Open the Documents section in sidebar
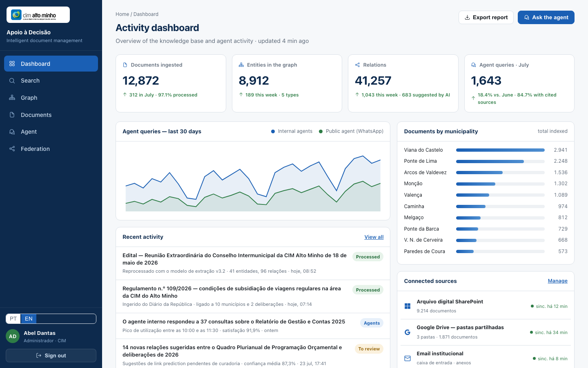Viewport: 588px width, 368px height. coord(51,115)
